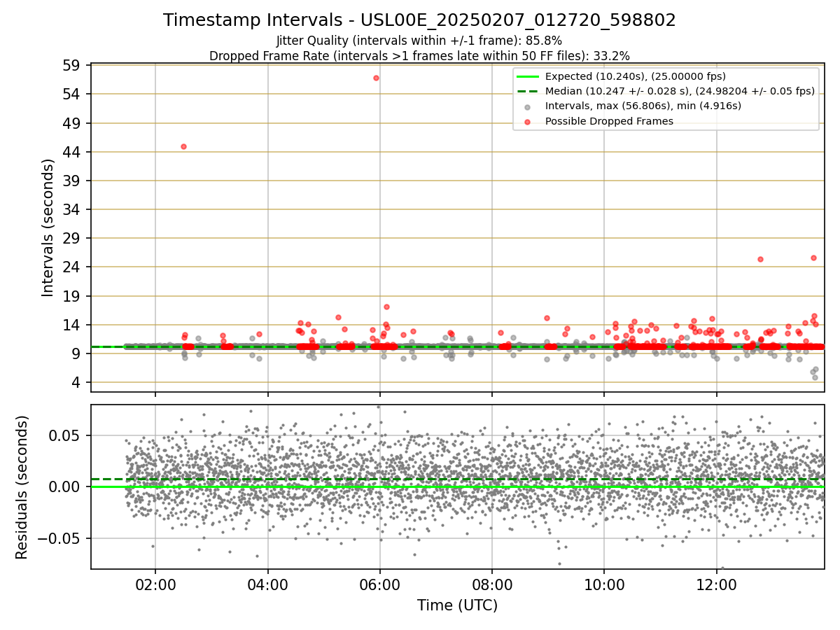Click the red outlier point near 45 seconds

[x=183, y=146]
